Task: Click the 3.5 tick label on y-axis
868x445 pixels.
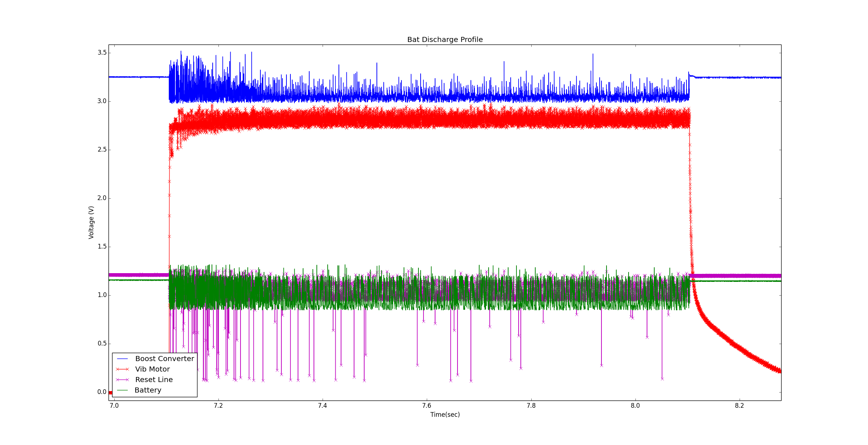Action: (x=102, y=53)
